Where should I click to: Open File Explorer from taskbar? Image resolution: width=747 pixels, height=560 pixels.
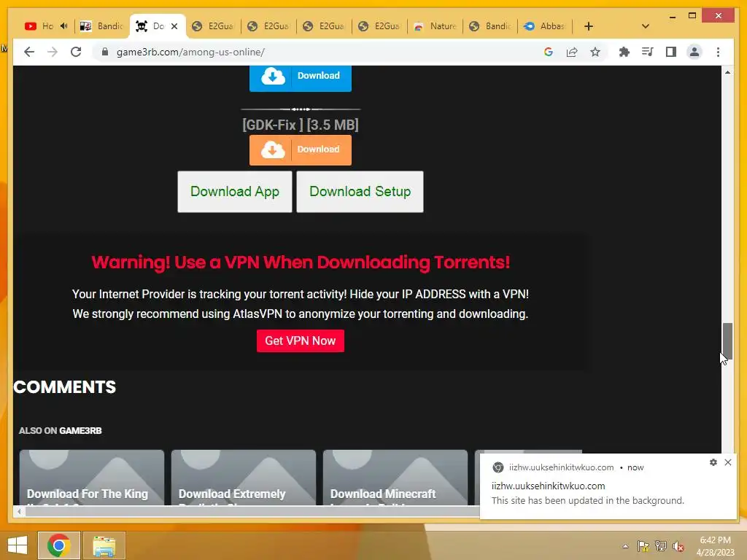tap(104, 545)
